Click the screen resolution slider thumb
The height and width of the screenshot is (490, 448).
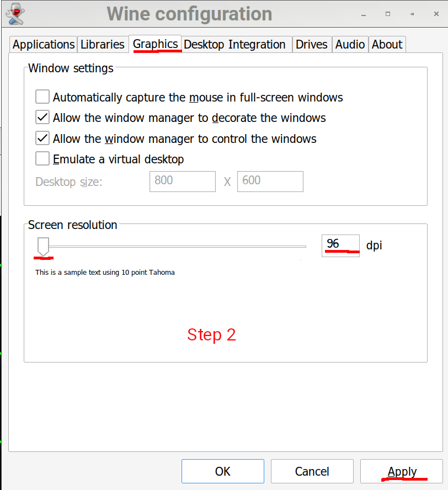43,247
